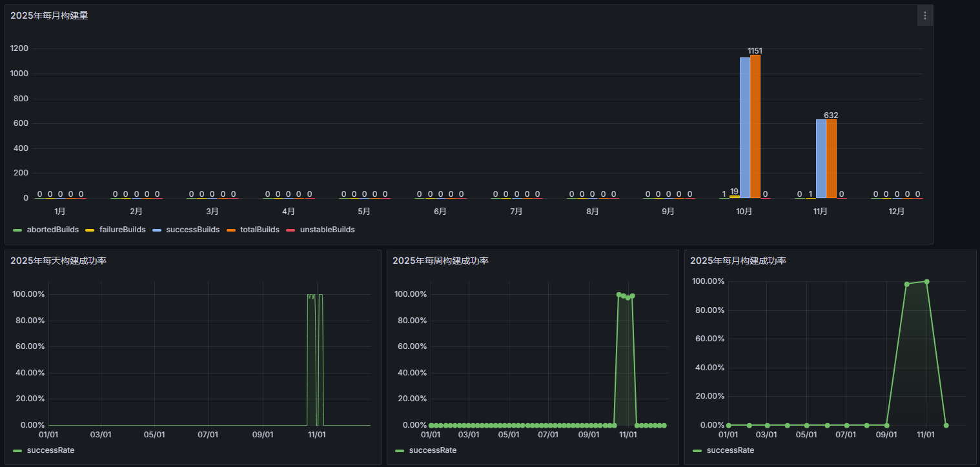Toggle abortedBuilds series in legend
The image size is (980, 467).
[x=53, y=230]
